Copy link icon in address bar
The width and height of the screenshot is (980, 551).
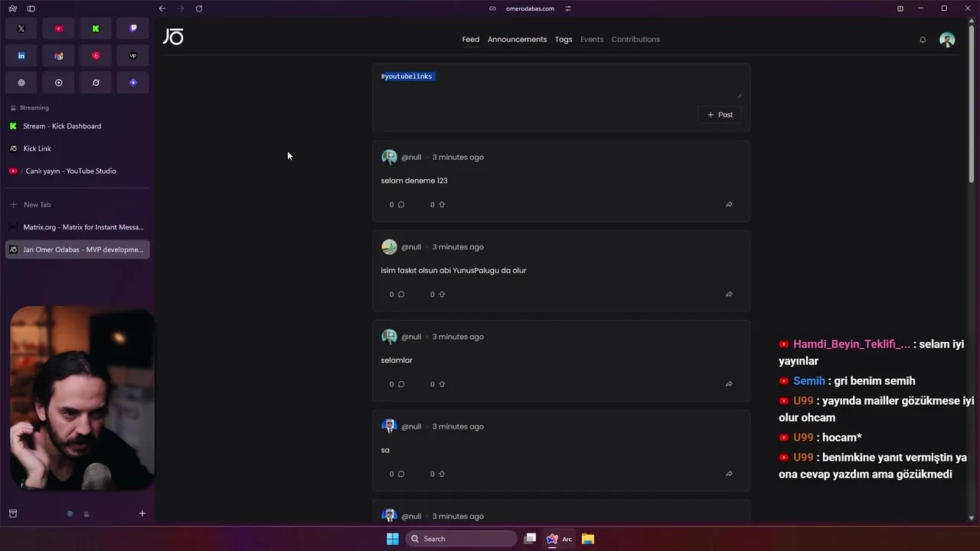(492, 8)
